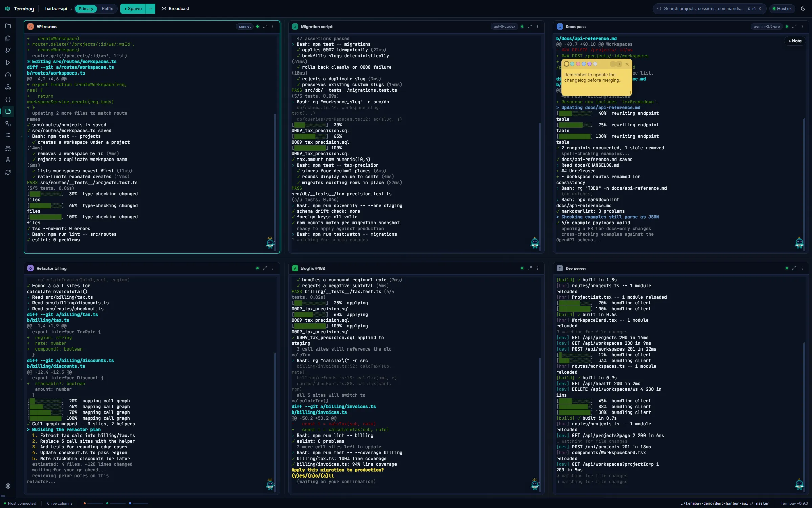Open the kebab menu of Migration script panel
Viewport: 812px width, 508px height.
pyautogui.click(x=538, y=27)
